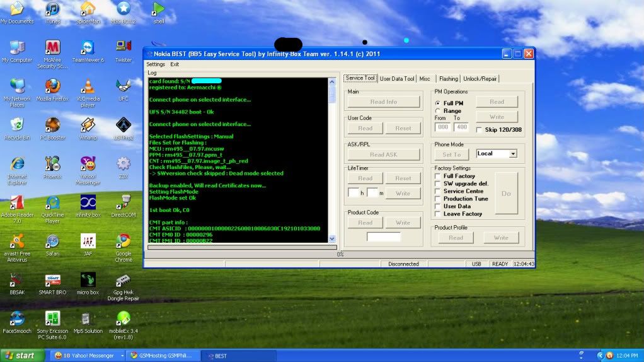Switch to the Flashing tab
This screenshot has width=644, height=362.
(448, 79)
